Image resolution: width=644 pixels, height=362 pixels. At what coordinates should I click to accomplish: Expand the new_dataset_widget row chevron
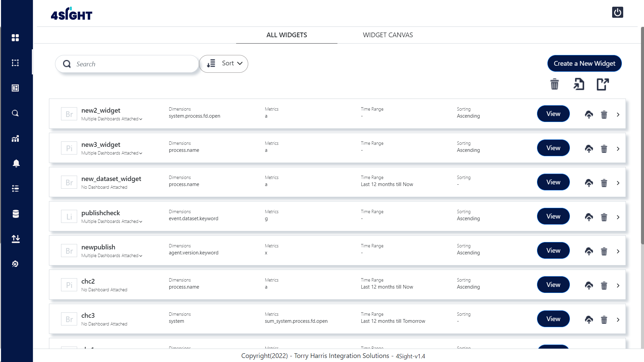pos(618,183)
